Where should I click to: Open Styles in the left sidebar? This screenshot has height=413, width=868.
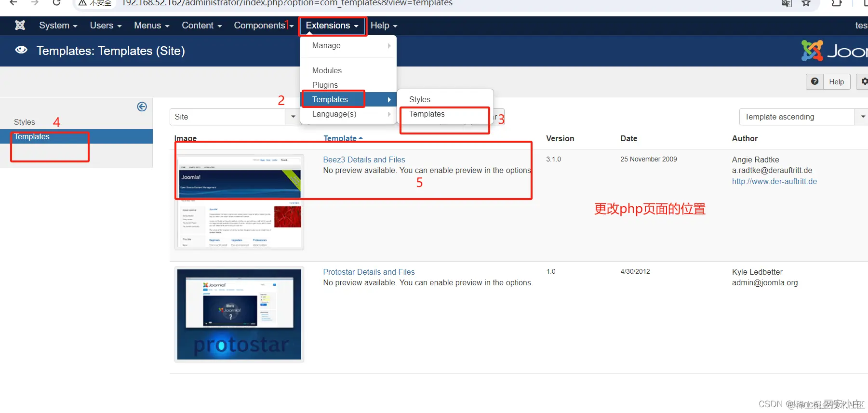point(25,122)
